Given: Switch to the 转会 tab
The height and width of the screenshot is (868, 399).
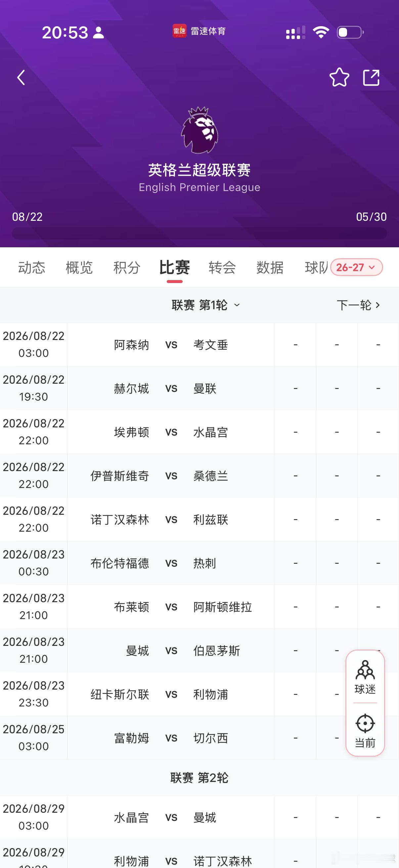Looking at the screenshot, I should pos(222,267).
